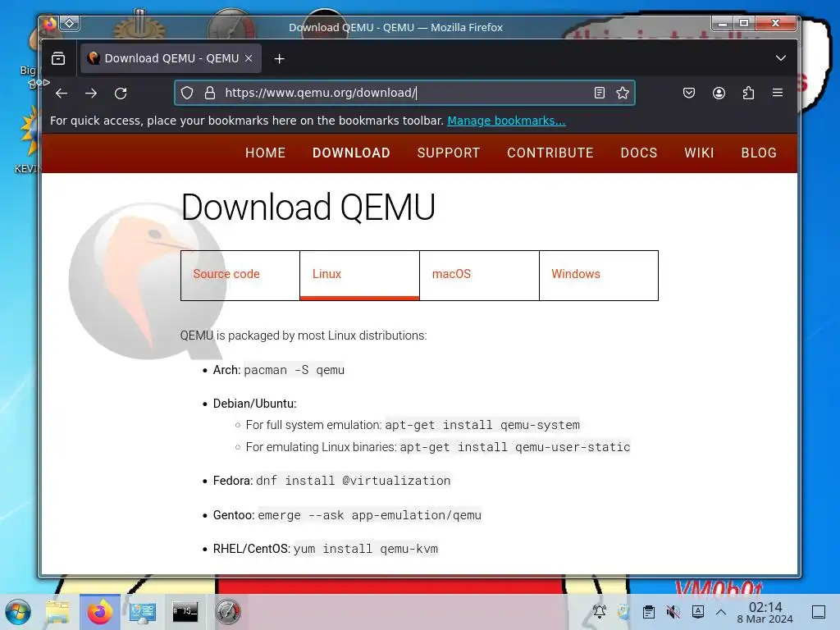This screenshot has width=840, height=630.
Task: Open the system settings taskbar icon
Action: pyautogui.click(x=143, y=612)
